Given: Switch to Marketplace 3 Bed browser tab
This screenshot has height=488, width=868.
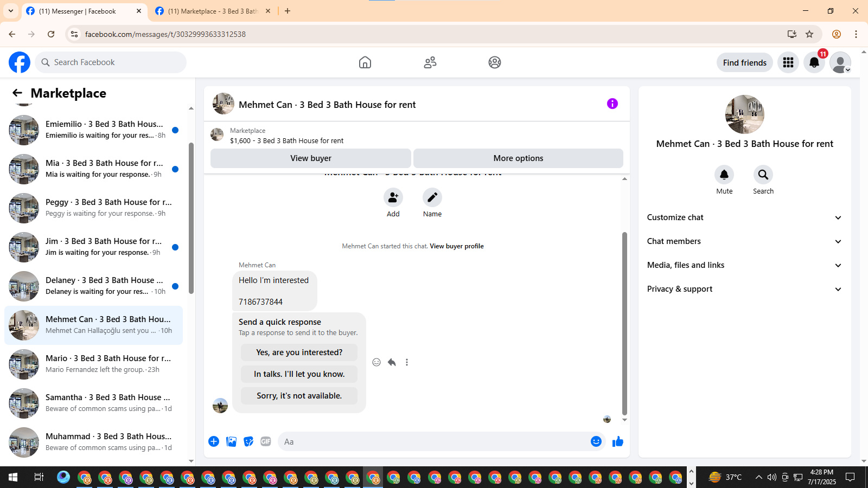Looking at the screenshot, I should pos(213,11).
